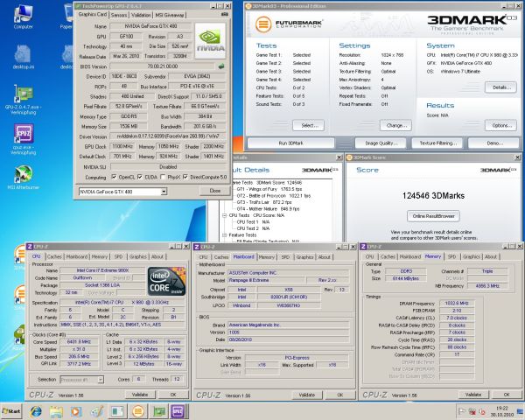Click the GPU-Z Name field NVIDIA GeForce GTX 480
The width and height of the screenshot is (525, 420).
[x=150, y=26]
